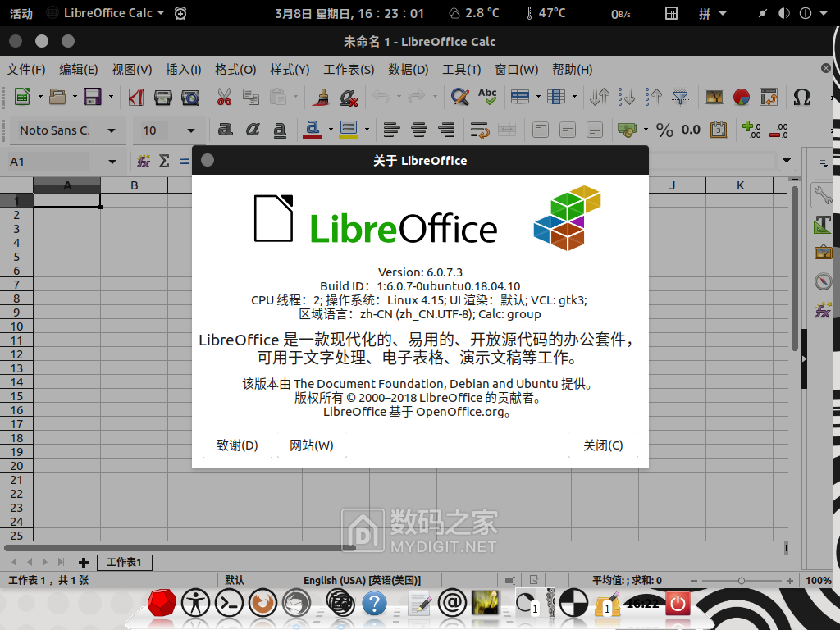Viewport: 840px width, 630px height.
Task: Click the zoom slider handle
Action: [x=742, y=581]
